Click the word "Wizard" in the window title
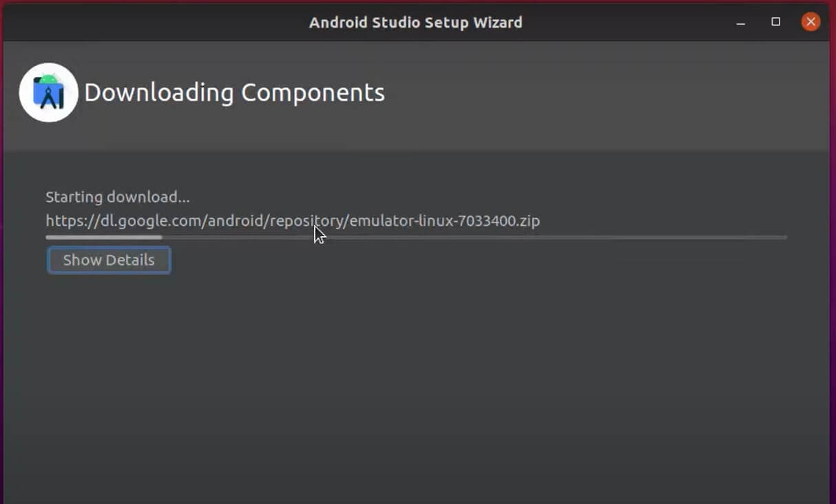 coord(500,22)
